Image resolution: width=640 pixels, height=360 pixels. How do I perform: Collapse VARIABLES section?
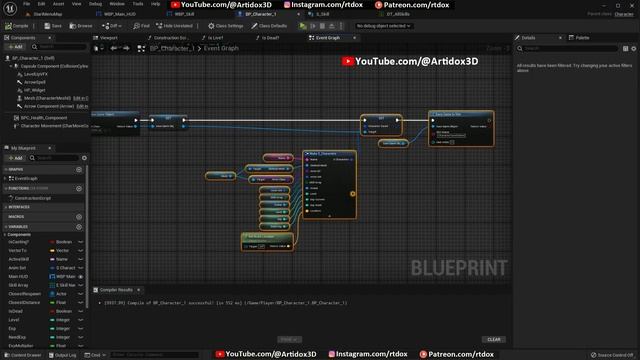(6, 227)
